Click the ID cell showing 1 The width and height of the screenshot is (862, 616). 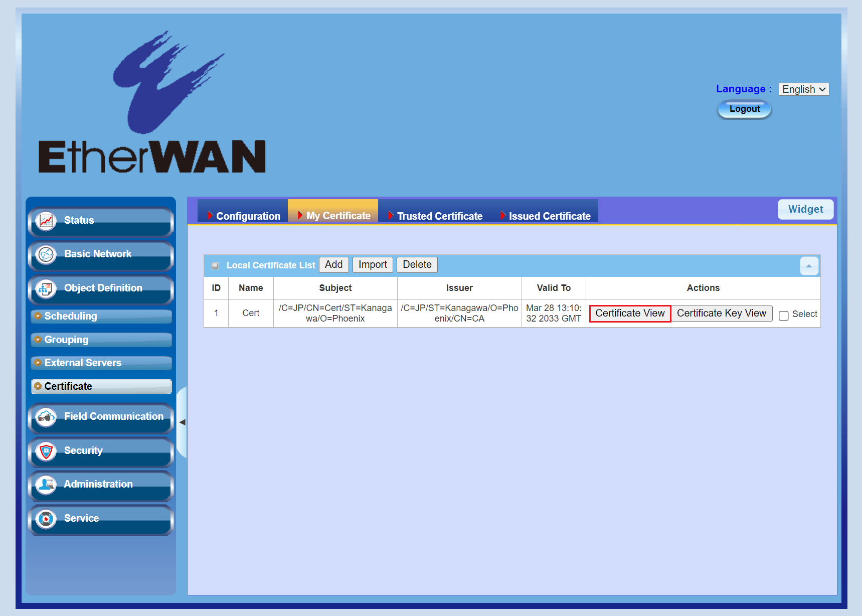pyautogui.click(x=216, y=313)
